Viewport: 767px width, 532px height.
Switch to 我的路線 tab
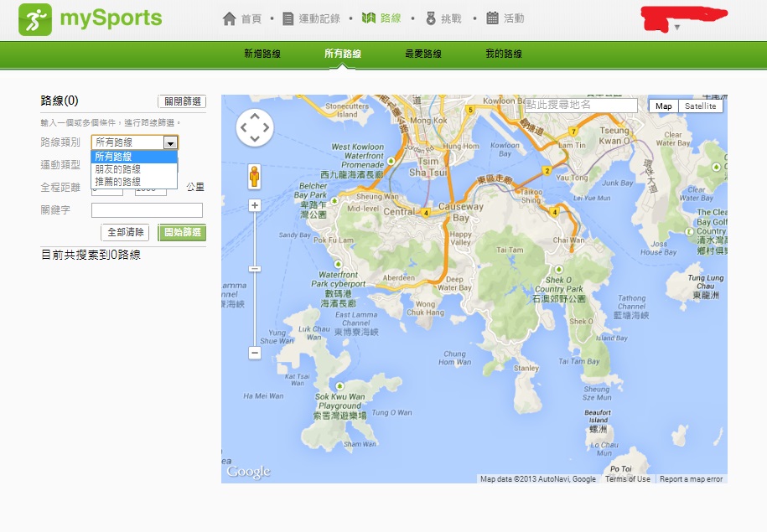coord(504,54)
